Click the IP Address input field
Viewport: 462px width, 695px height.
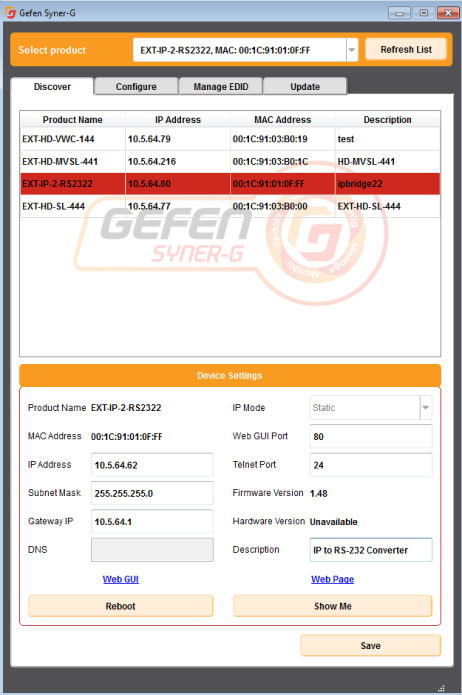152,465
